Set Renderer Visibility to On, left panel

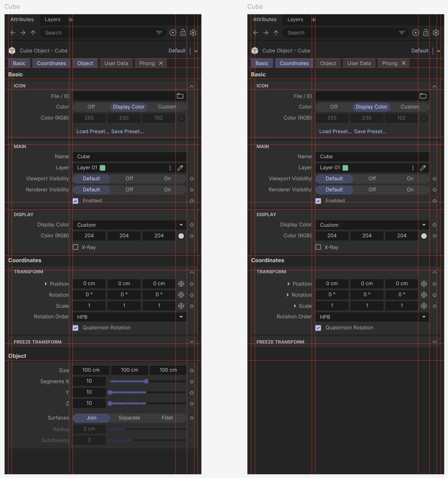[167, 190]
